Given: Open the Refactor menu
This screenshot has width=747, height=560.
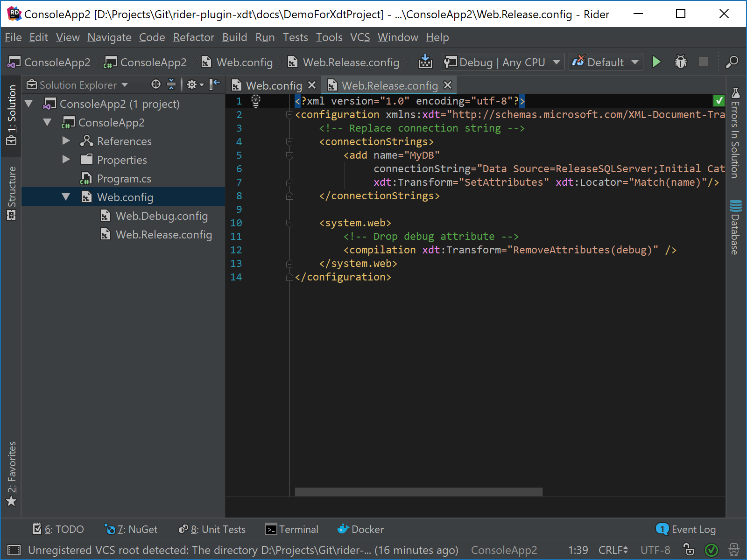Looking at the screenshot, I should (194, 37).
